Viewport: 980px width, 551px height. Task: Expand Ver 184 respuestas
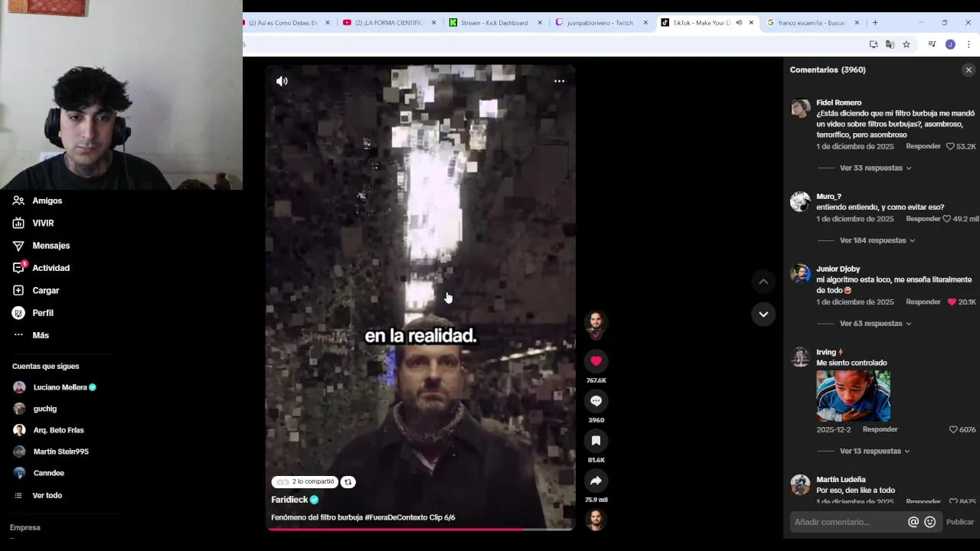click(x=877, y=240)
